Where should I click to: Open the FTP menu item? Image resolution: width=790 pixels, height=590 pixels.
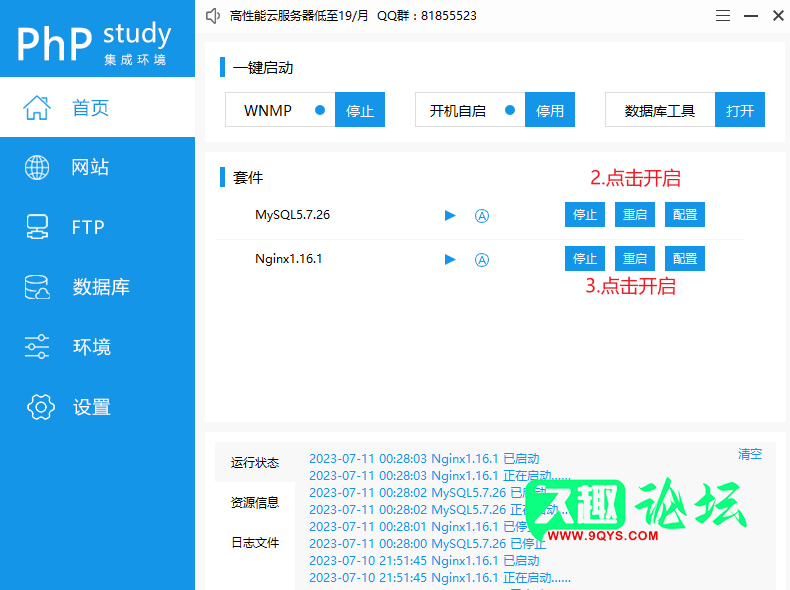97,227
